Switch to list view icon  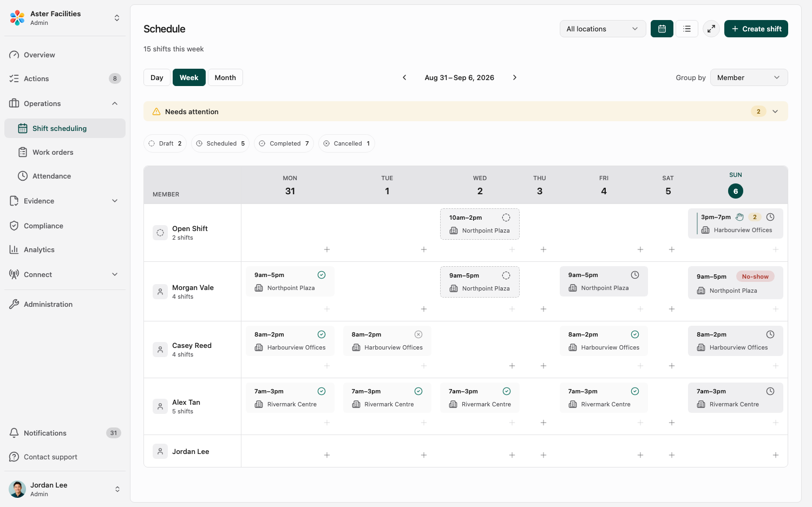click(x=687, y=29)
